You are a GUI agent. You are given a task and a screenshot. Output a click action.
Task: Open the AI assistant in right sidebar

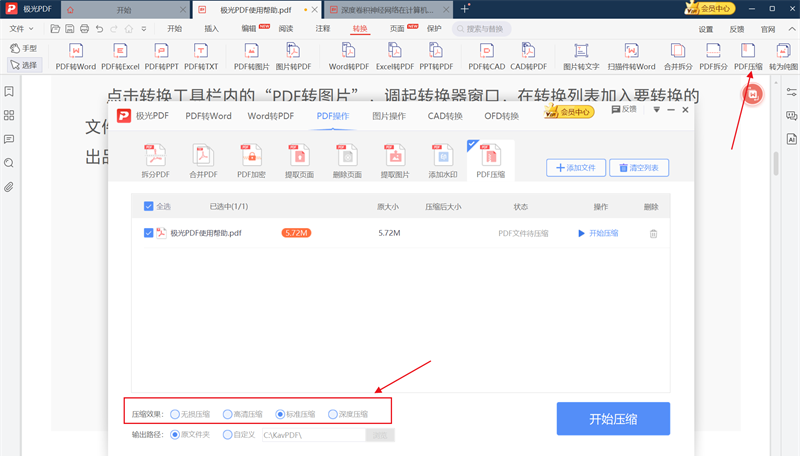tap(791, 139)
